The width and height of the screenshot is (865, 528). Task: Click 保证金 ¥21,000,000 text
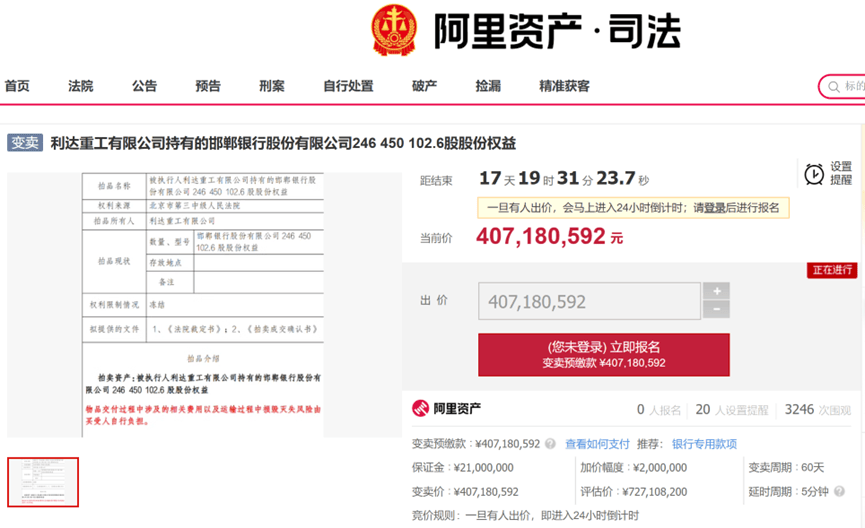pos(462,467)
